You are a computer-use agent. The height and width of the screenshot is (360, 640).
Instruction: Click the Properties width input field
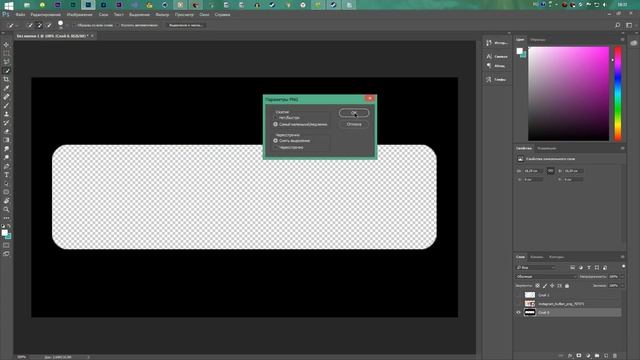pyautogui.click(x=533, y=171)
